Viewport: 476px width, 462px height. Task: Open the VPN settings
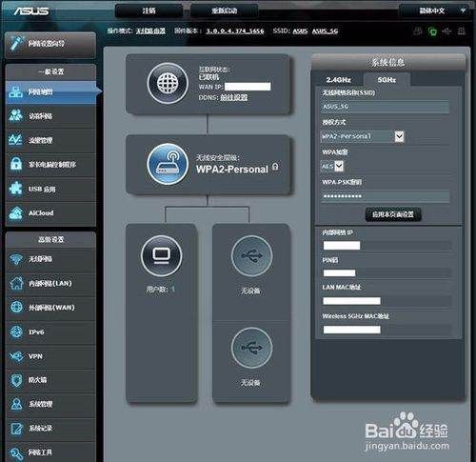pos(50,356)
